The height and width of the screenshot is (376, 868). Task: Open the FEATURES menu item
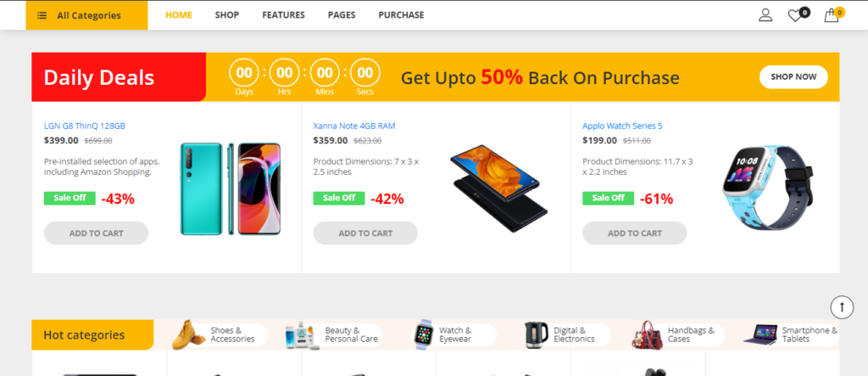(x=283, y=15)
